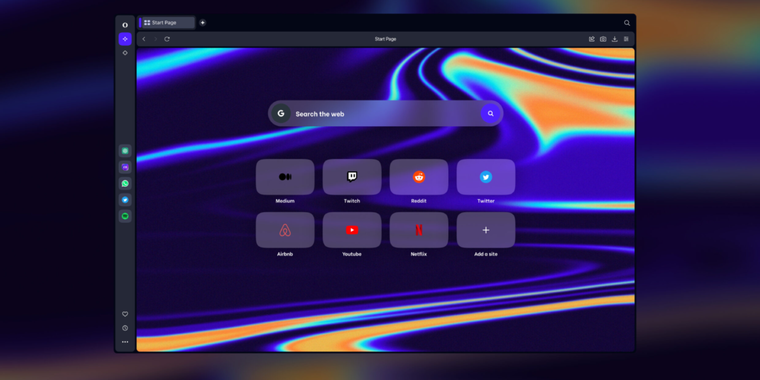Open Spotify player in the sidebar
The height and width of the screenshot is (380, 760).
click(x=125, y=216)
